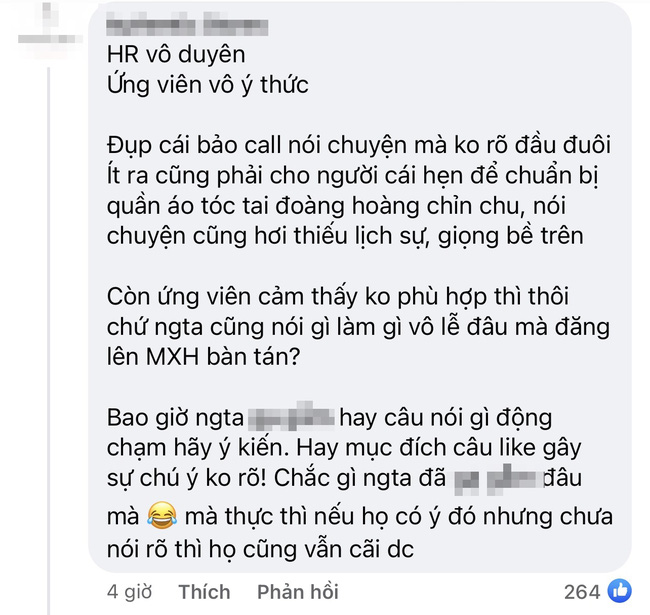Click the blurred word after "Bao giờ ngta"

coord(291,417)
